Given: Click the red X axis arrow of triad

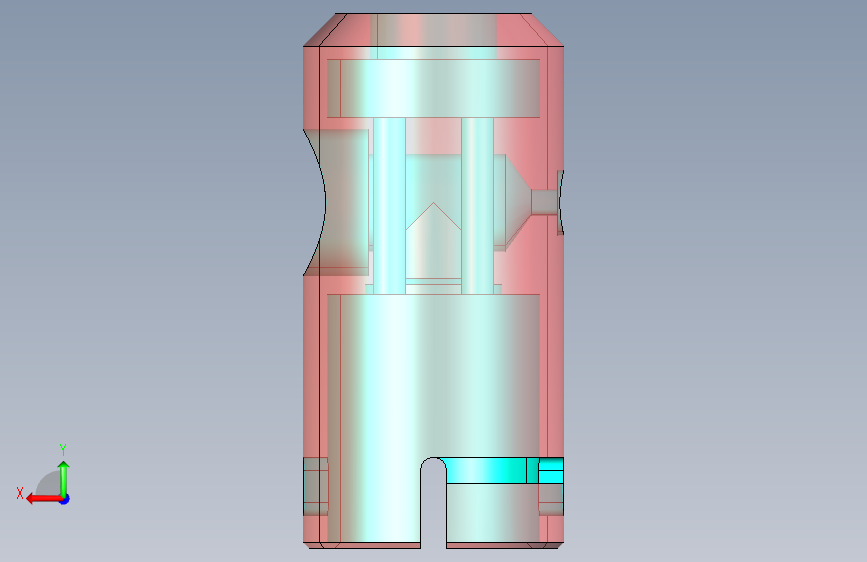Looking at the screenshot, I should 43,499.
